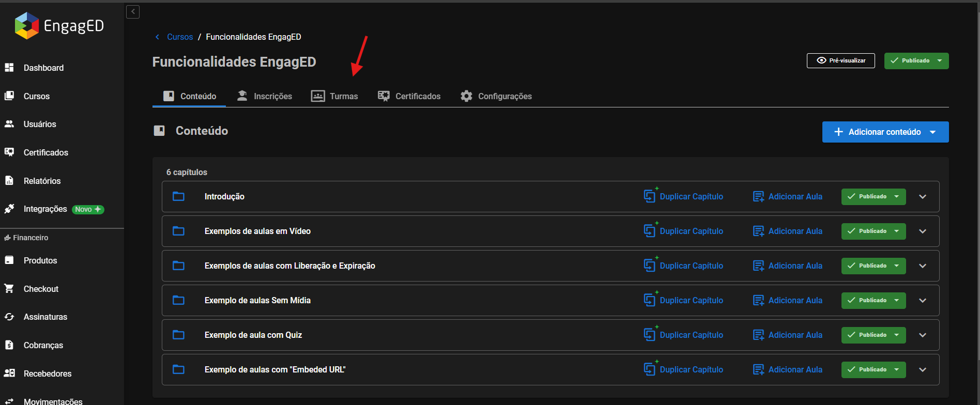Collapse the sidebar with the arrow button

[x=133, y=11]
